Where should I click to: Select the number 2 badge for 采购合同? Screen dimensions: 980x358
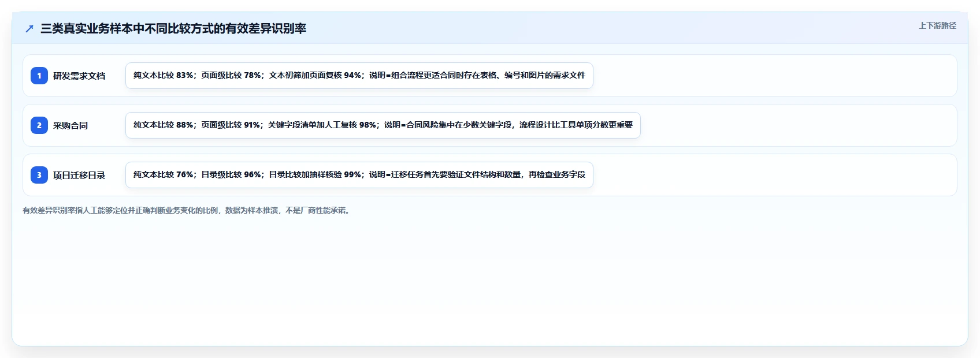click(x=39, y=125)
